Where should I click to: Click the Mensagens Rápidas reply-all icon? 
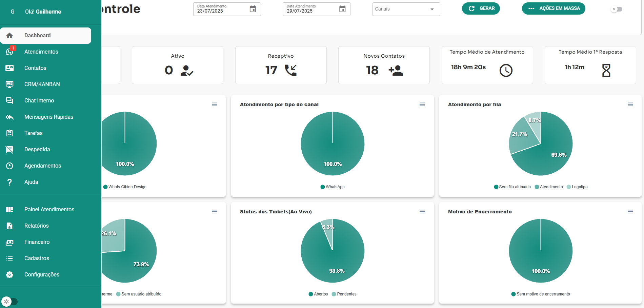click(9, 117)
